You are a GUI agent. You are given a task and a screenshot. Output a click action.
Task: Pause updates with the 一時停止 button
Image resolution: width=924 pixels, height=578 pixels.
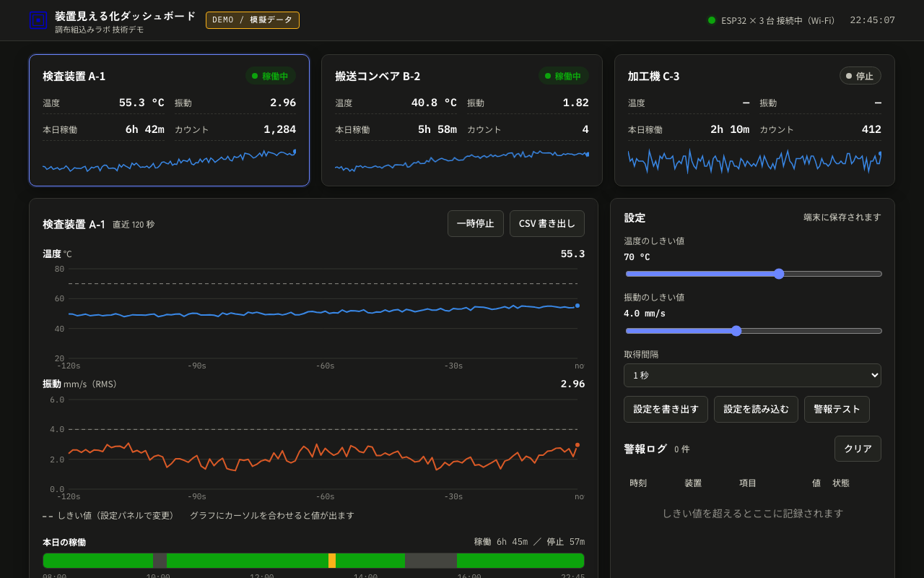click(476, 224)
